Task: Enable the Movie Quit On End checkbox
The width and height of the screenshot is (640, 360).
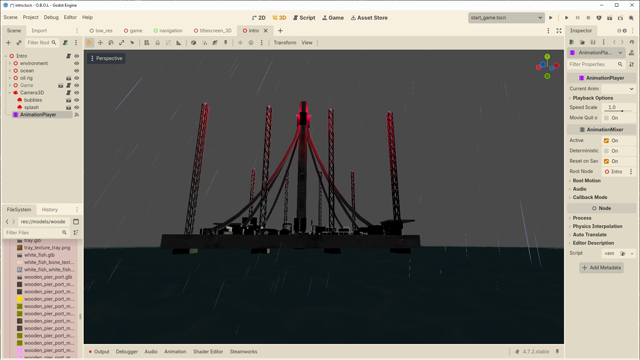Action: 607,118
